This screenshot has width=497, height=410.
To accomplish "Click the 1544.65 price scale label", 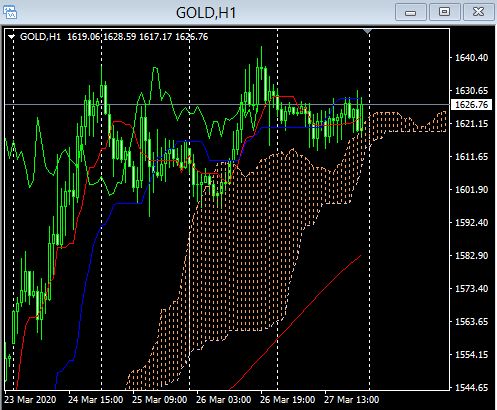I will [x=471, y=388].
